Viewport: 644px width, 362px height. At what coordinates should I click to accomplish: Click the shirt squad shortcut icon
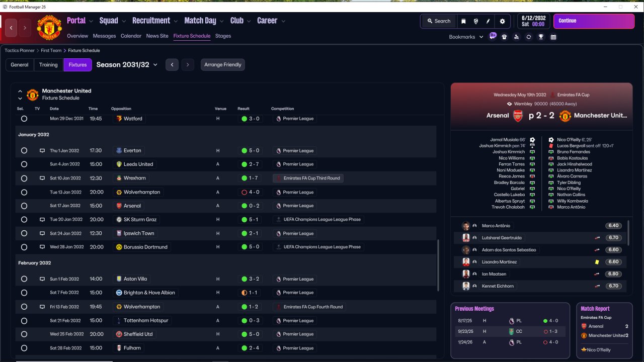coord(504,37)
